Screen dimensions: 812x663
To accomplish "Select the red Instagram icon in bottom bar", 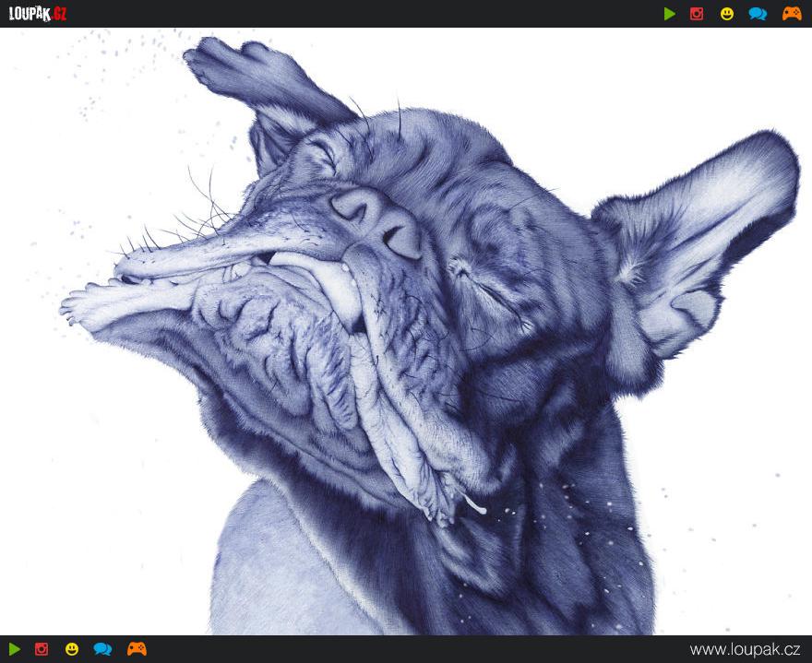I will point(42,649).
